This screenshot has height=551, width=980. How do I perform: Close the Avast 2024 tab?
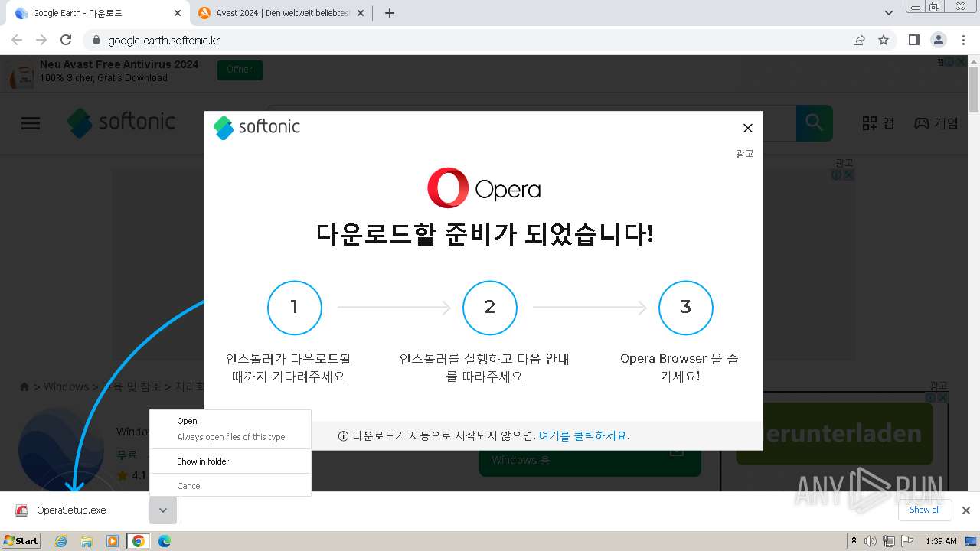[x=361, y=13]
